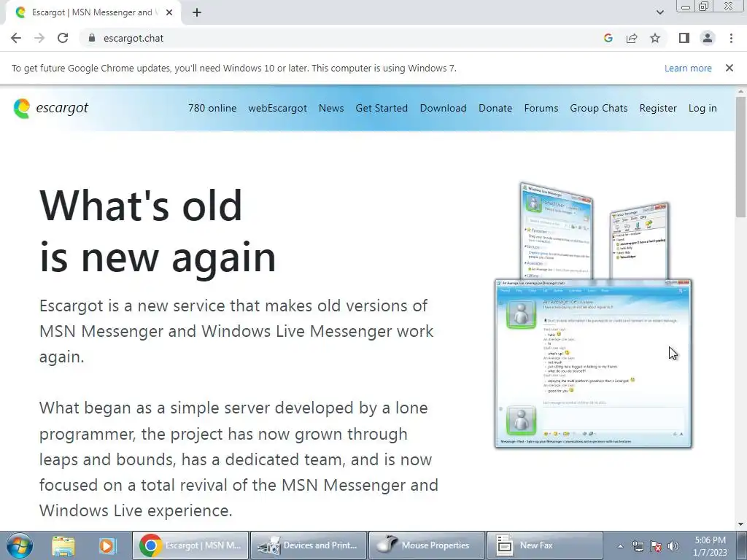
Task: Click the volume speaker tray icon
Action: point(673,546)
